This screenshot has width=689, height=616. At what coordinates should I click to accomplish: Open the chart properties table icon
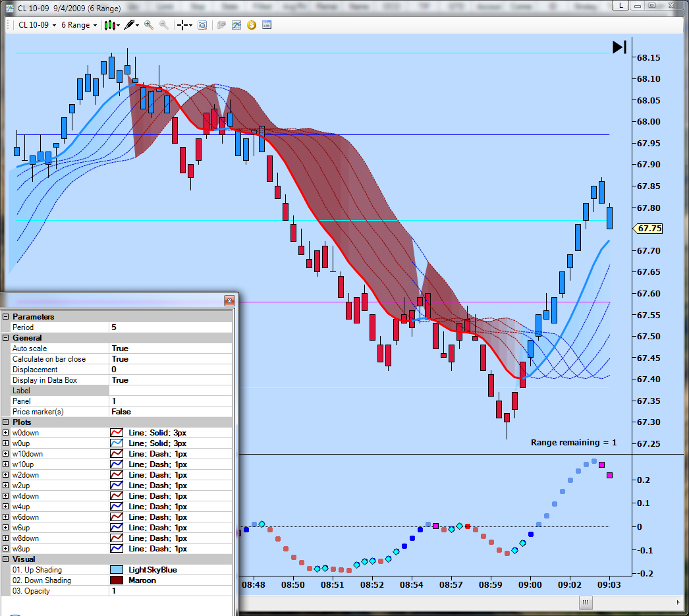[267, 25]
